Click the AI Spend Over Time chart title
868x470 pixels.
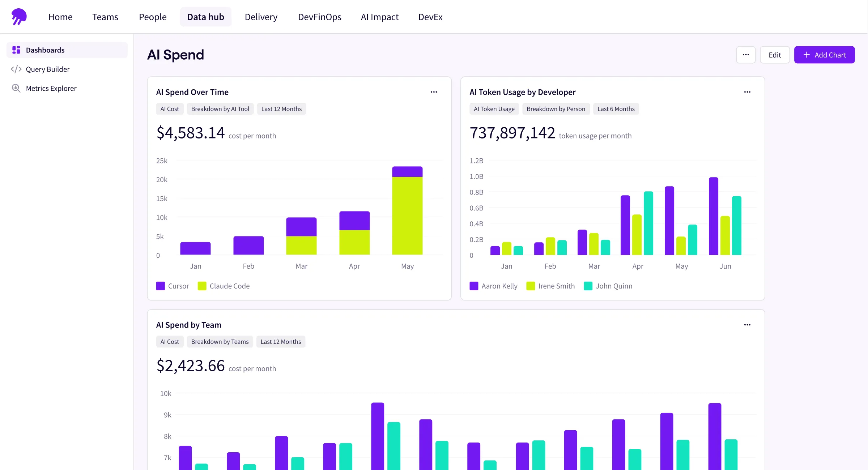coord(192,92)
